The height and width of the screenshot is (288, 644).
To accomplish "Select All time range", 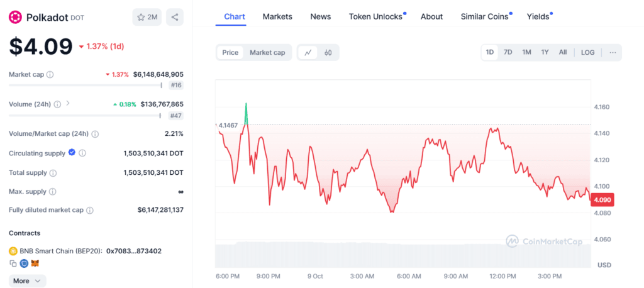I will 563,53.
